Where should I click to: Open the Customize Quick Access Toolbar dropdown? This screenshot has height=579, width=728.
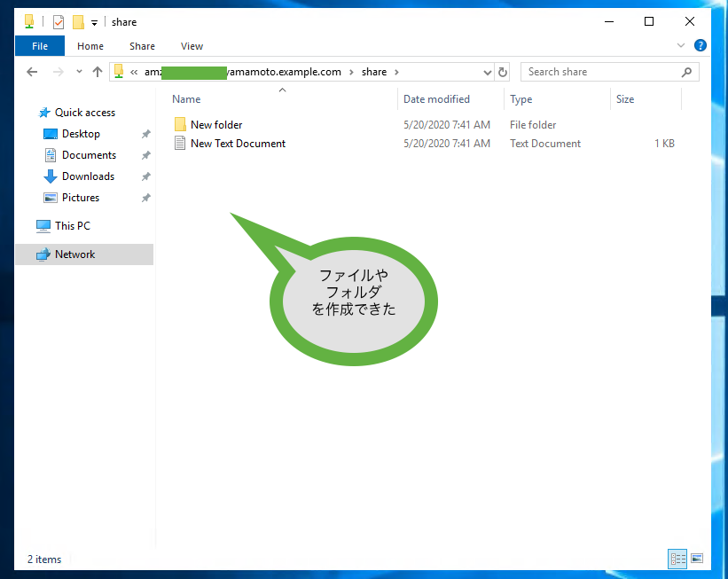(94, 22)
